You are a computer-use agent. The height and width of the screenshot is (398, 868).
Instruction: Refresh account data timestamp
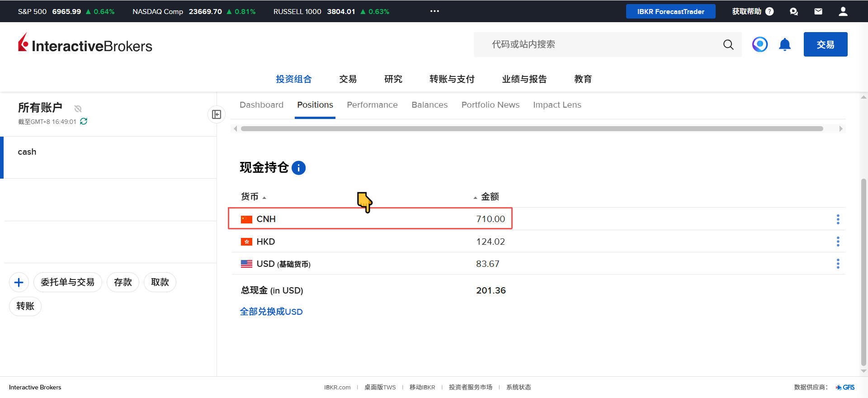click(84, 121)
